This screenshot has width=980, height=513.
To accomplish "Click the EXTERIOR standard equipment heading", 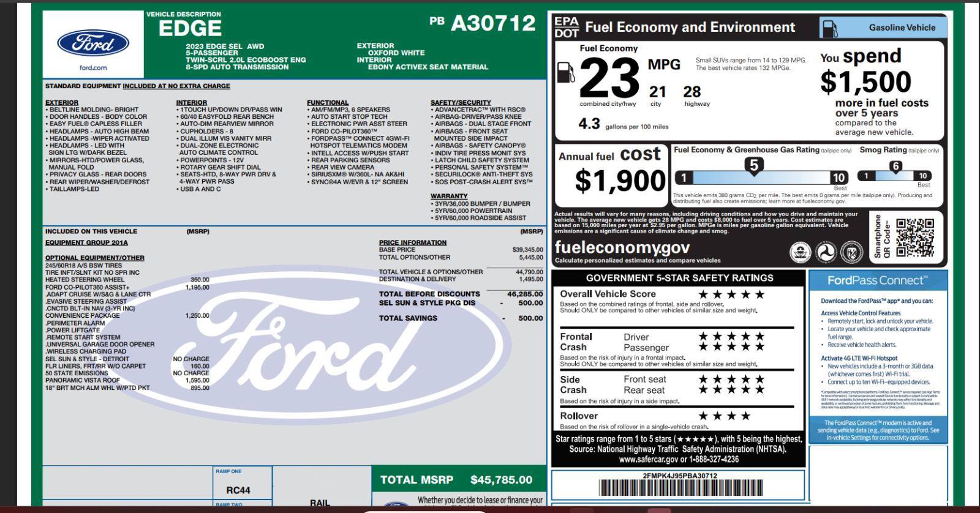I will [x=62, y=102].
